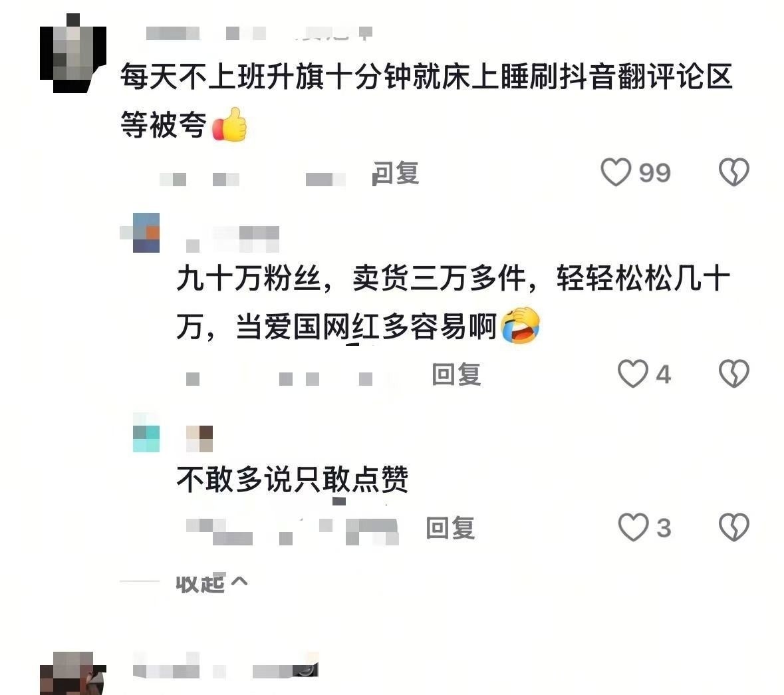This screenshot has width=784, height=695.
Task: Like the comment with 99 likes
Action: pyautogui.click(x=616, y=172)
